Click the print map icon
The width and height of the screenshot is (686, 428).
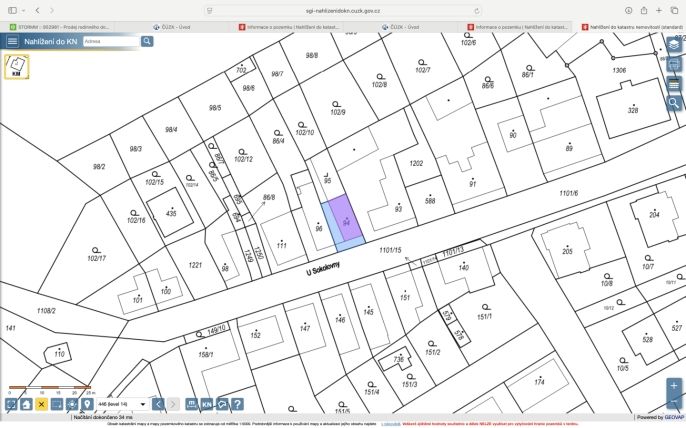pyautogui.click(x=674, y=65)
